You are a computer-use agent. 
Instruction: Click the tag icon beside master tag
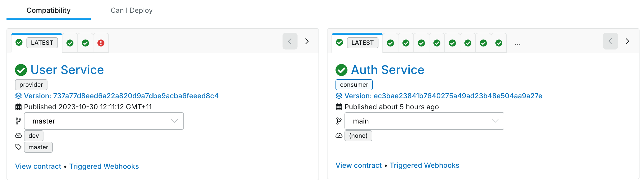pos(18,147)
